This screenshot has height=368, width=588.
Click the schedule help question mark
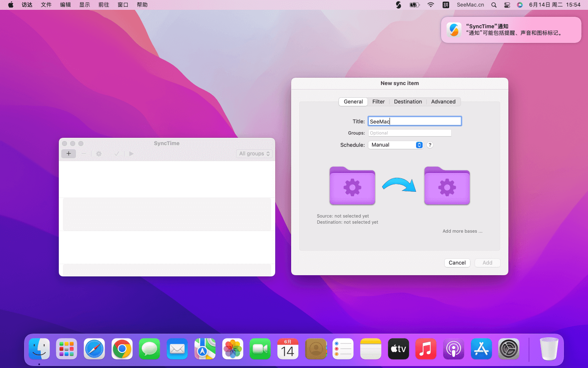(x=430, y=145)
